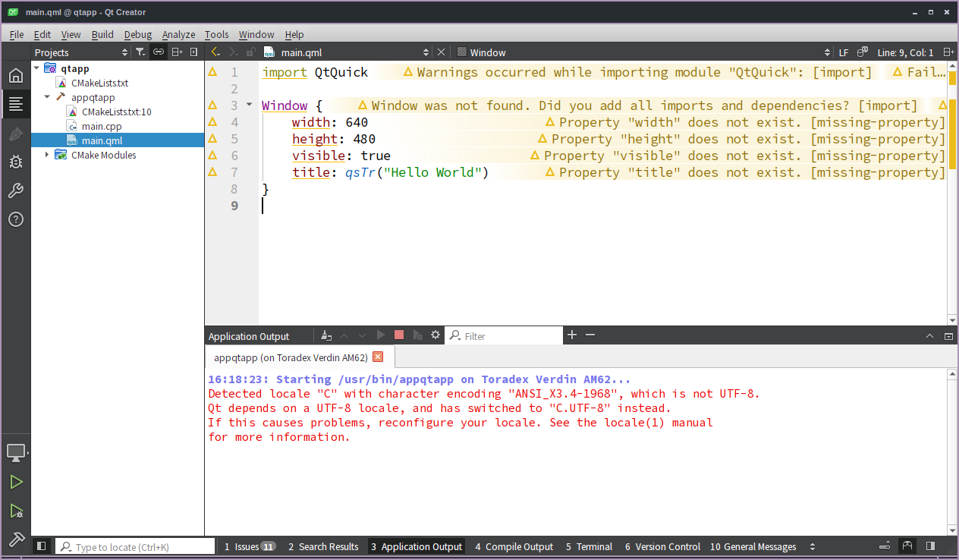Screen dimensions: 959x560
Task: Click the output Filter field
Action: (504, 335)
